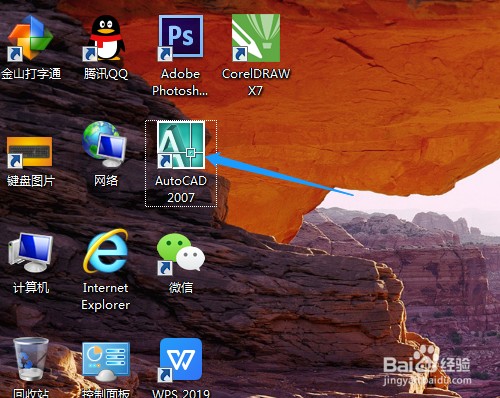Viewport: 500px width, 398px height.
Task: Click the 控制面板 control panel icon
Action: click(106, 361)
